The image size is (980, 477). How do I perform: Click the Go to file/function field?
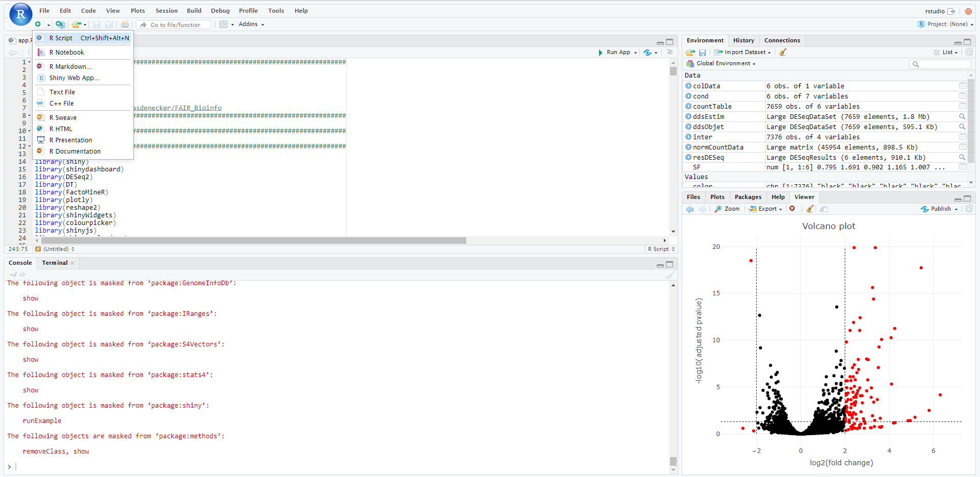click(x=175, y=24)
